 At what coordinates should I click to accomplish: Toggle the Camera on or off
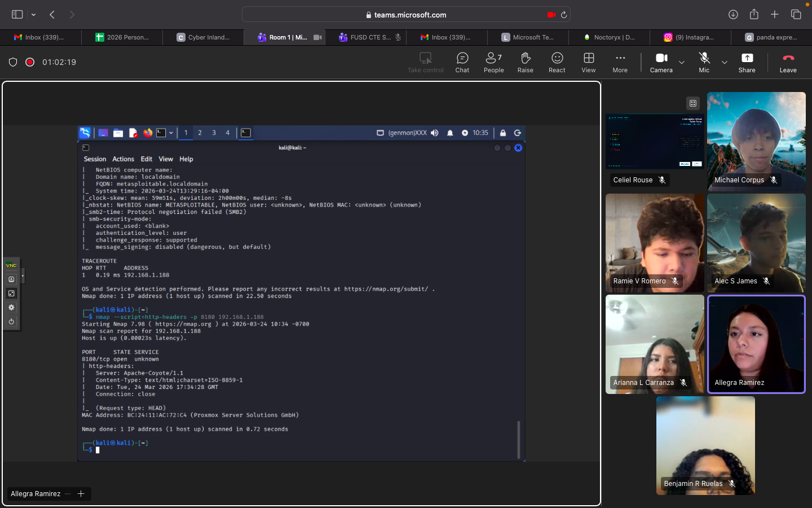point(661,62)
